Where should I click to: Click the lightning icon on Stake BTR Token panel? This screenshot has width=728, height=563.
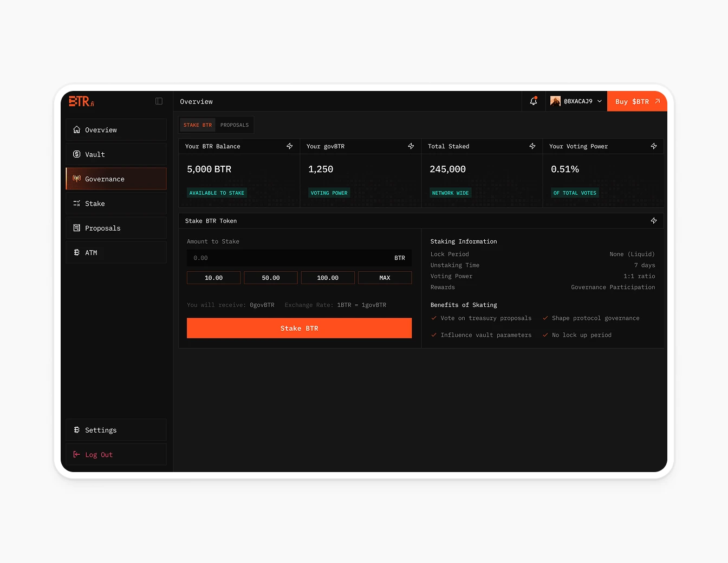[654, 220]
